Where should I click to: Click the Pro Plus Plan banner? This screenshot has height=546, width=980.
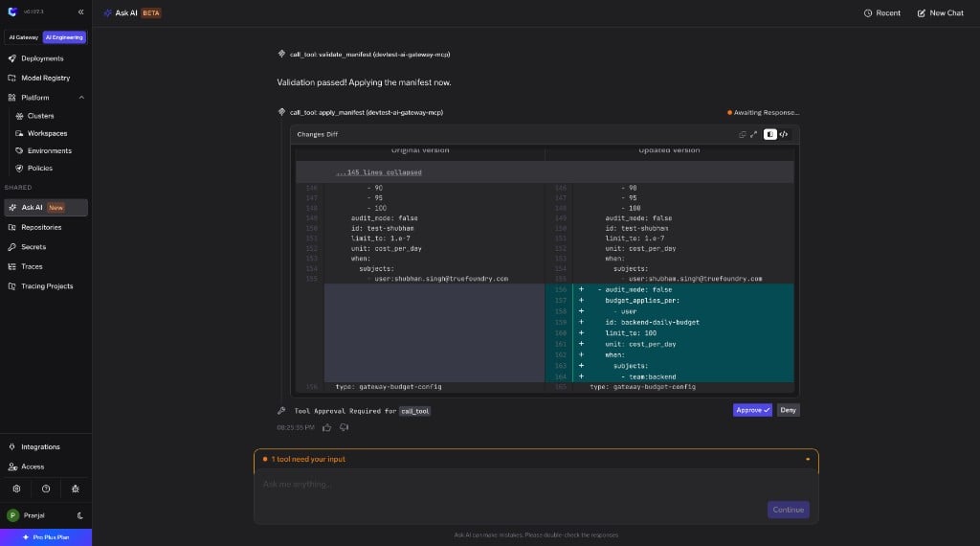46,537
